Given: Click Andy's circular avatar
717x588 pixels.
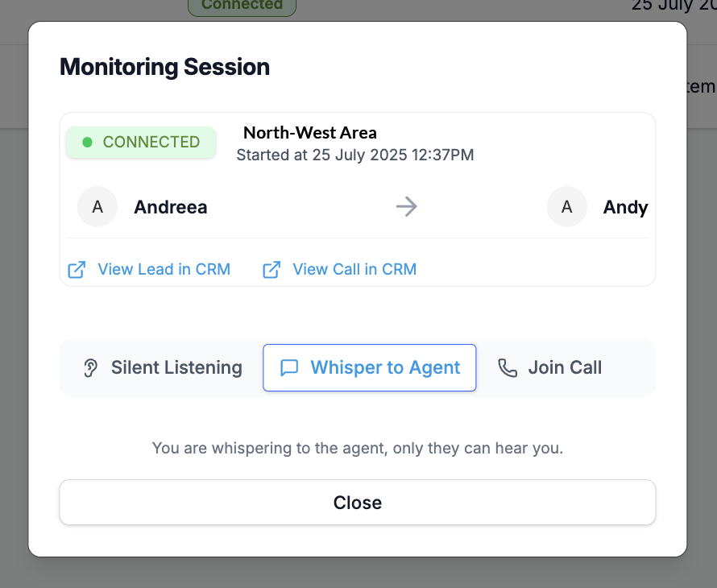Looking at the screenshot, I should 567,207.
